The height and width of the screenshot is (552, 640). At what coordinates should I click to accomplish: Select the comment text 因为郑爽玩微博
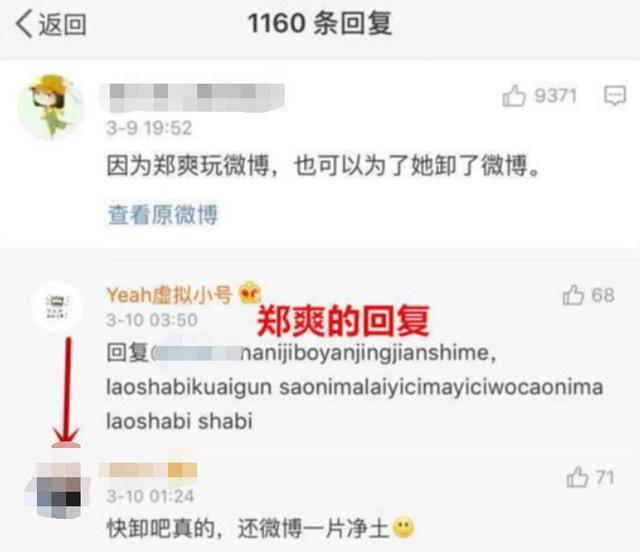pyautogui.click(x=188, y=166)
